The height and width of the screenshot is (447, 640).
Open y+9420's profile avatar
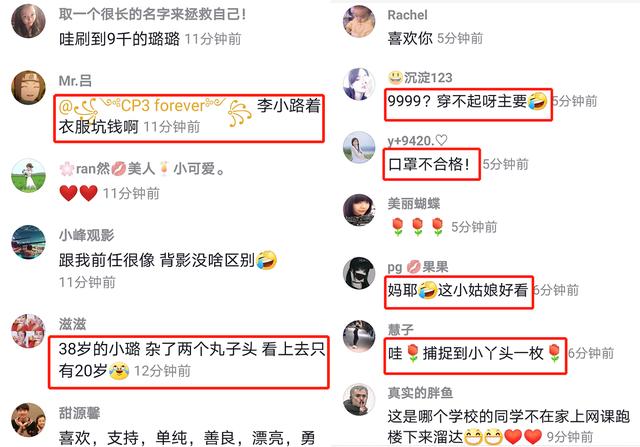pyautogui.click(x=359, y=147)
